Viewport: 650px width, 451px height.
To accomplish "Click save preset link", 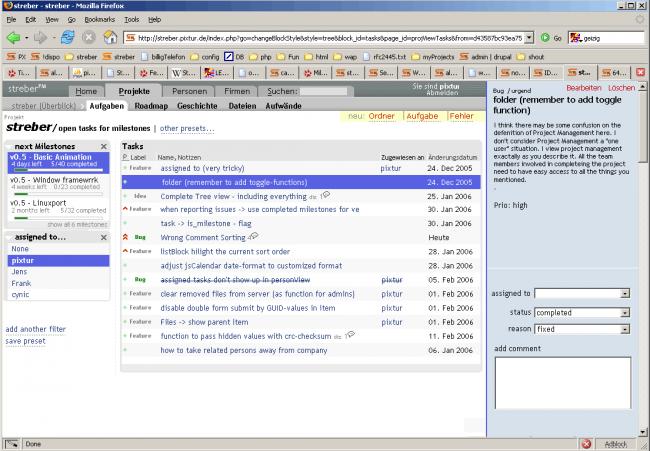I will (25, 341).
